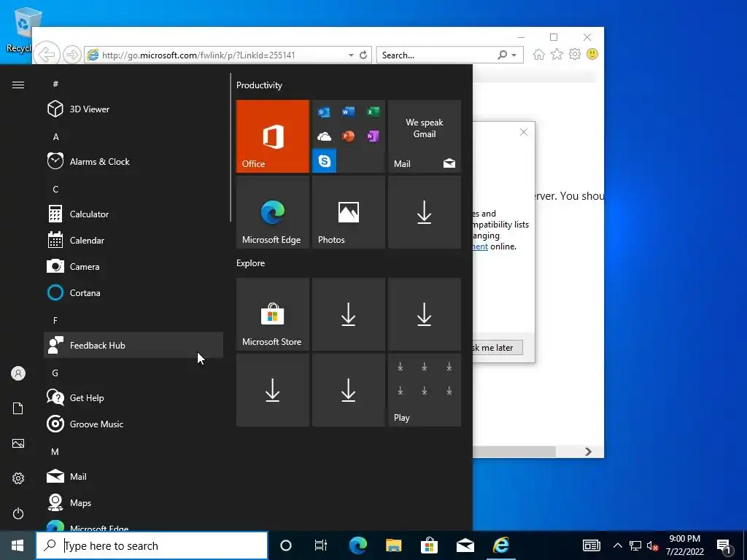Click the Explore group title
The height and width of the screenshot is (560, 747).
(251, 262)
